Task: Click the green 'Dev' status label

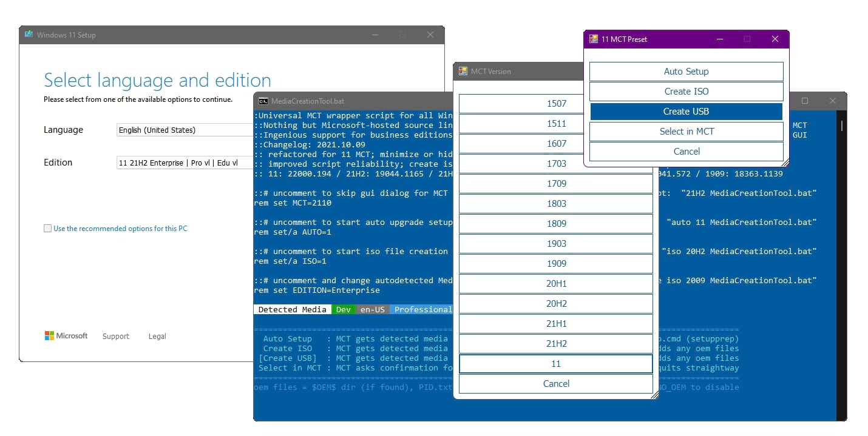Action: [344, 309]
